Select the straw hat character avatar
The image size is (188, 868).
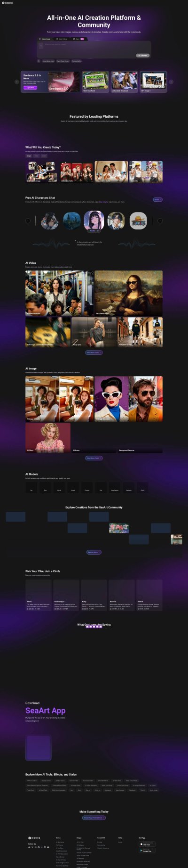click(138, 221)
